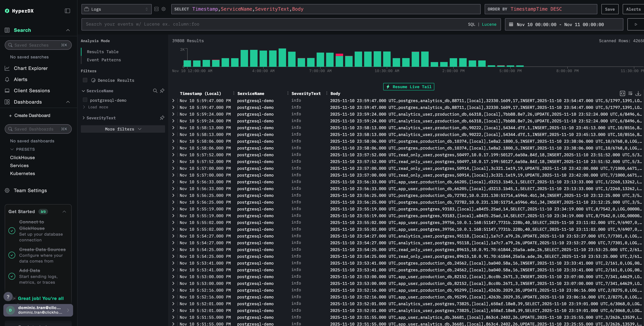Enable the Denoise Results checkbox
The height and width of the screenshot is (326, 644).
[x=85, y=80]
